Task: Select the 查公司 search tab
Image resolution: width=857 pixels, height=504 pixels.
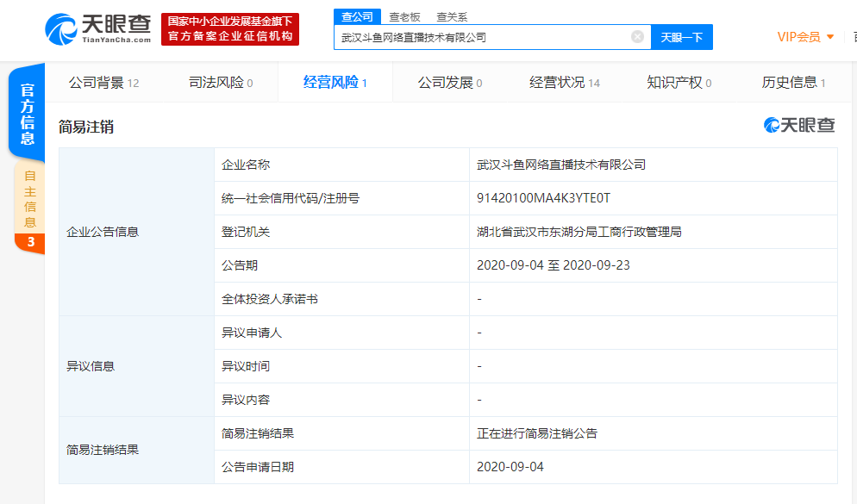Action: click(x=357, y=17)
